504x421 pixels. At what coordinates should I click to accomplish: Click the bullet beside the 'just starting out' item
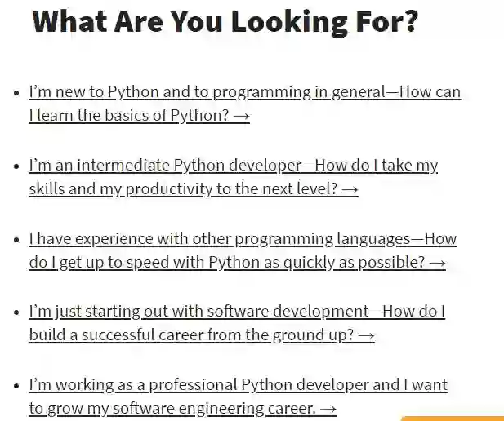point(16,312)
